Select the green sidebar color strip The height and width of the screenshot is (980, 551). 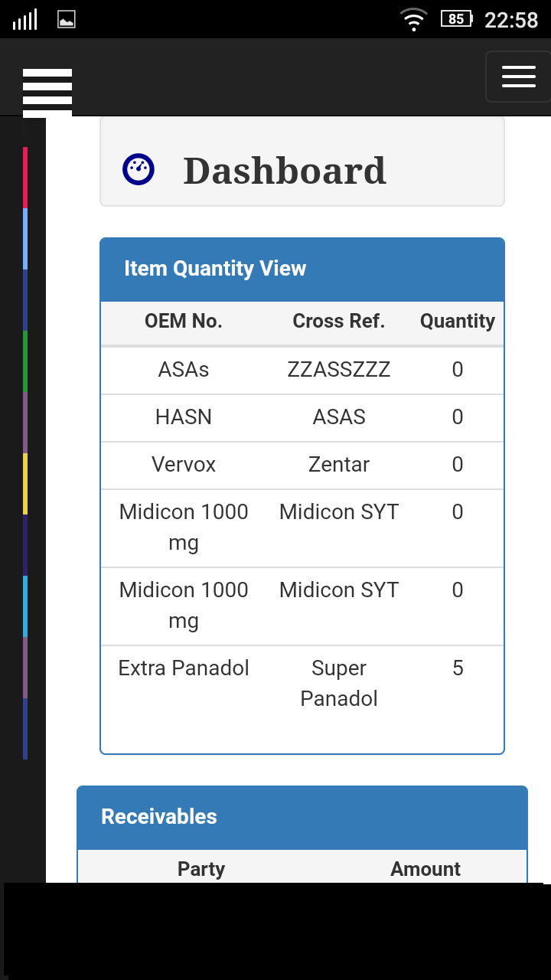(x=25, y=361)
